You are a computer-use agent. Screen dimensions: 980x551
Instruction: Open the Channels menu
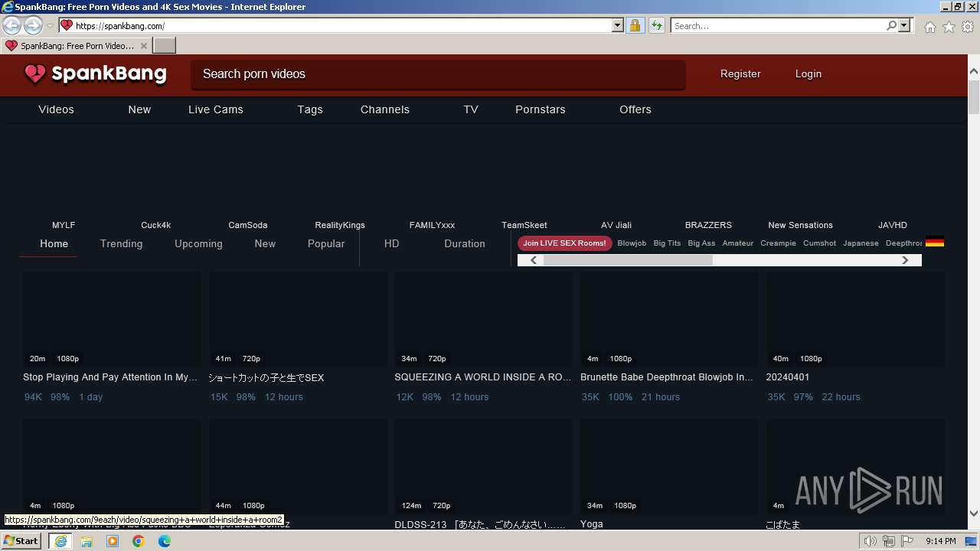click(x=385, y=109)
